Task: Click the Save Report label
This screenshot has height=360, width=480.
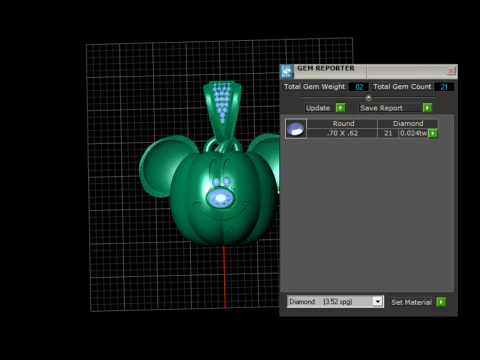Action: click(381, 108)
